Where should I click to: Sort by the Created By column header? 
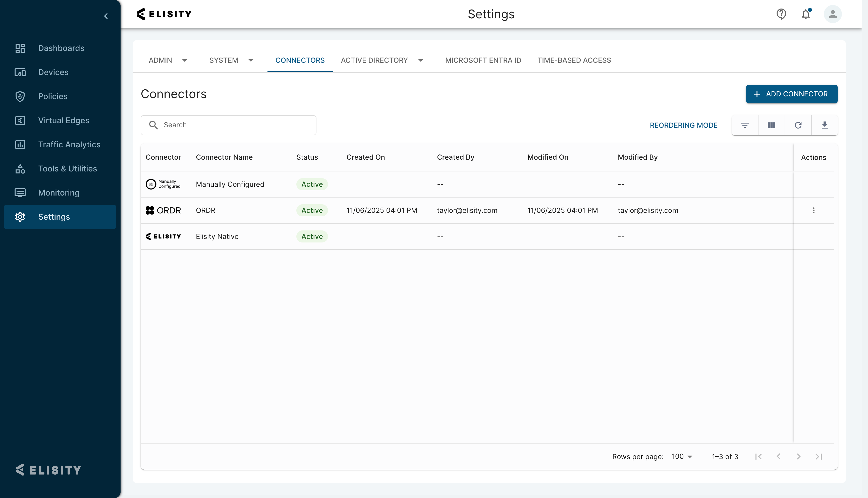tap(455, 157)
